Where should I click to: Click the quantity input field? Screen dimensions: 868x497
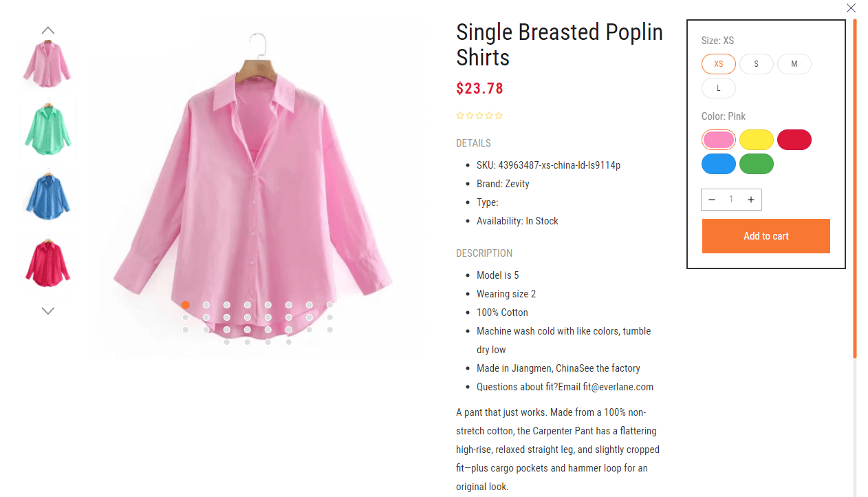click(x=731, y=200)
